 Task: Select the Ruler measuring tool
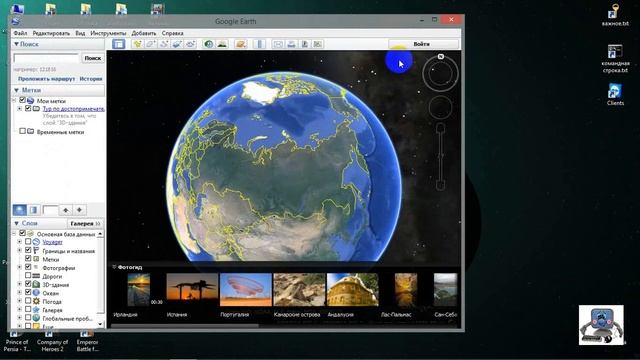(259, 44)
